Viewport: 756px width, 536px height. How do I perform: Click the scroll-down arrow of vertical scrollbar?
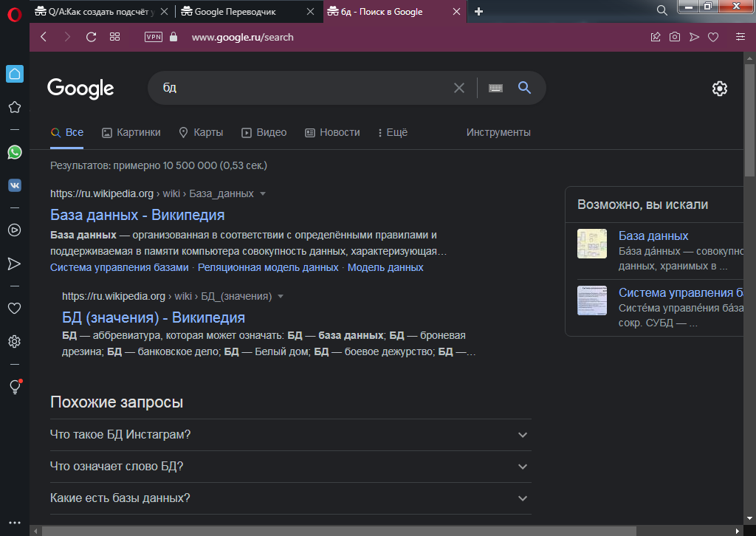pyautogui.click(x=749, y=518)
